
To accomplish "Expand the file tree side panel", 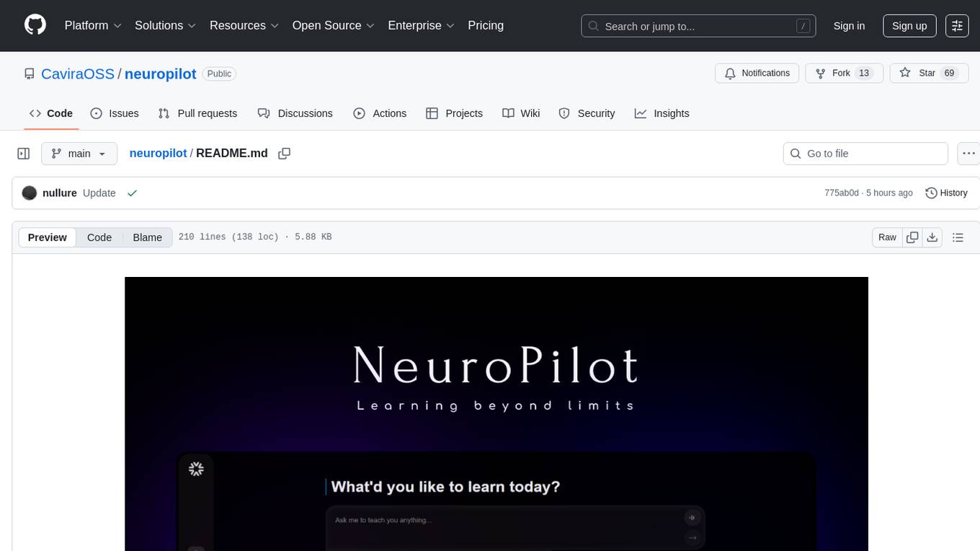I will pyautogui.click(x=23, y=154).
